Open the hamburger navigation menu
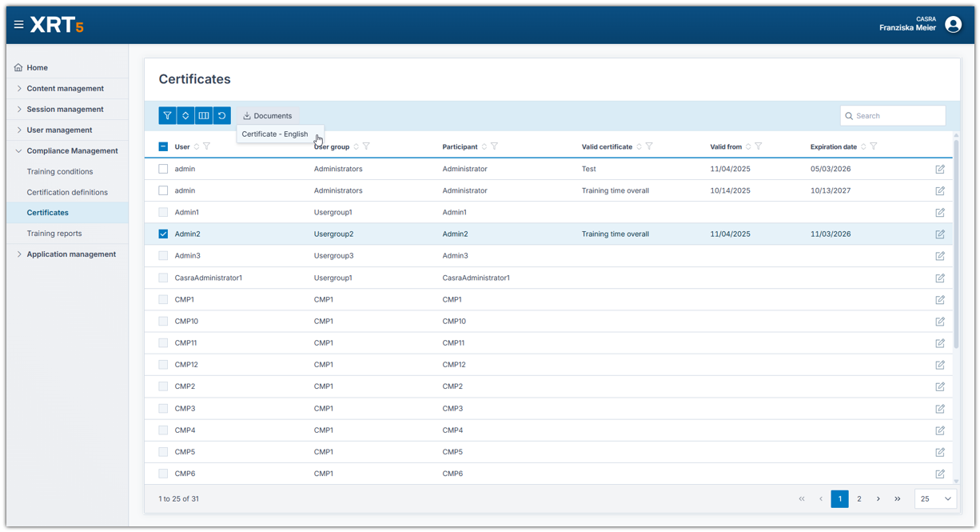 pyautogui.click(x=18, y=25)
